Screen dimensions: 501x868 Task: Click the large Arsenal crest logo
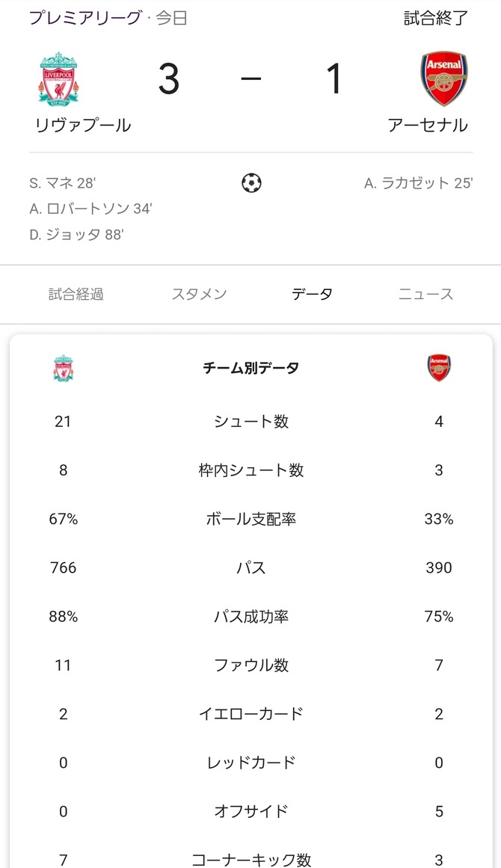(x=443, y=79)
